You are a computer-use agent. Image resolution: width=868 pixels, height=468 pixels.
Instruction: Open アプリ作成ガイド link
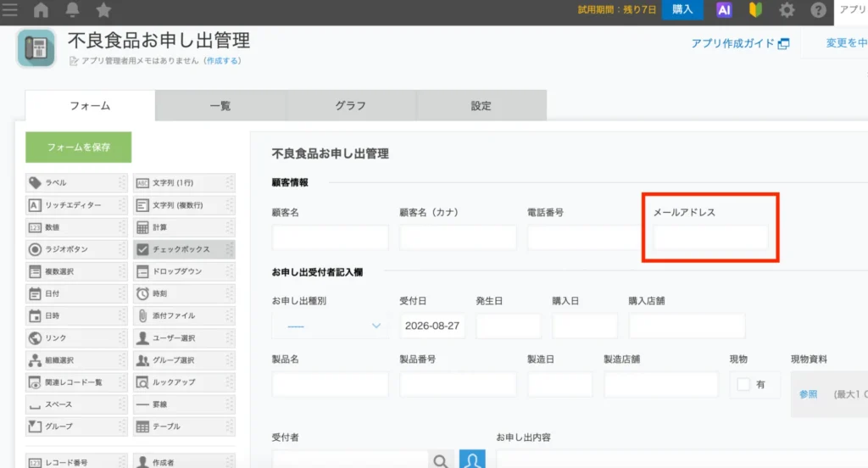click(740, 43)
